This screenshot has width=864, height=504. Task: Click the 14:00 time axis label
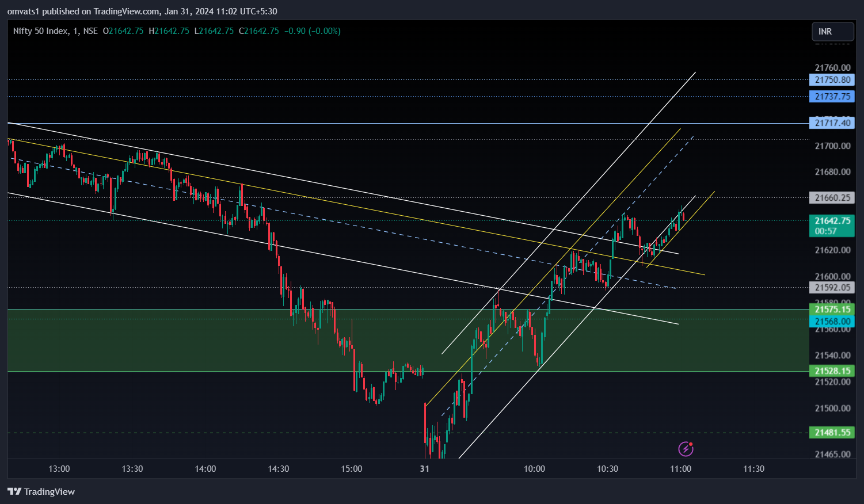click(205, 469)
